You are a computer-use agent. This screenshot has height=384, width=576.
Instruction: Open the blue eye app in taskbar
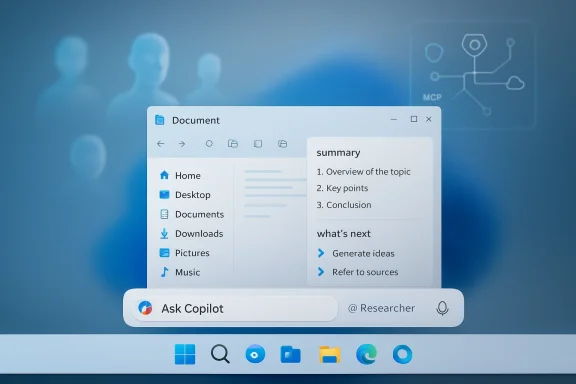255,355
